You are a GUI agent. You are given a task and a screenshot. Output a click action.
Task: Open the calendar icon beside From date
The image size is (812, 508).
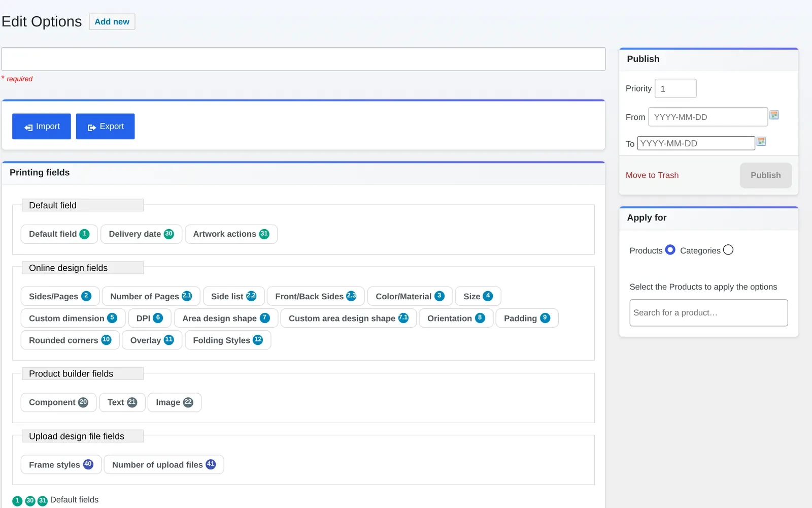click(x=774, y=115)
